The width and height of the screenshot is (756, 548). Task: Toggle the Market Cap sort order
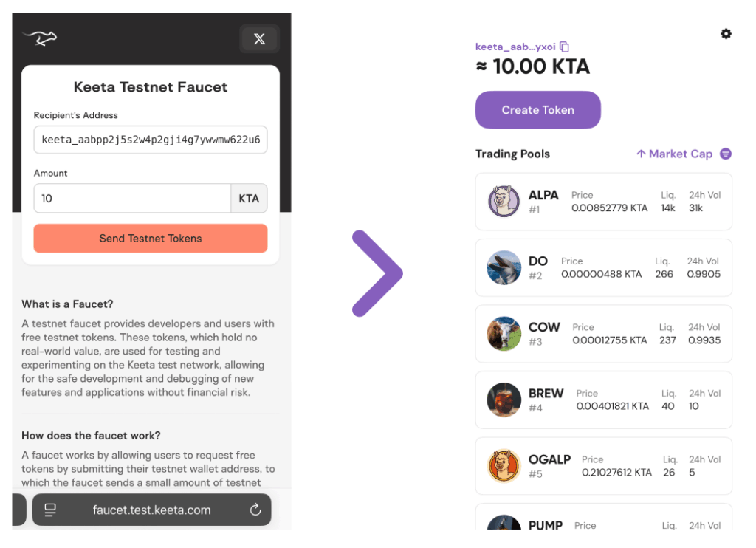point(674,154)
